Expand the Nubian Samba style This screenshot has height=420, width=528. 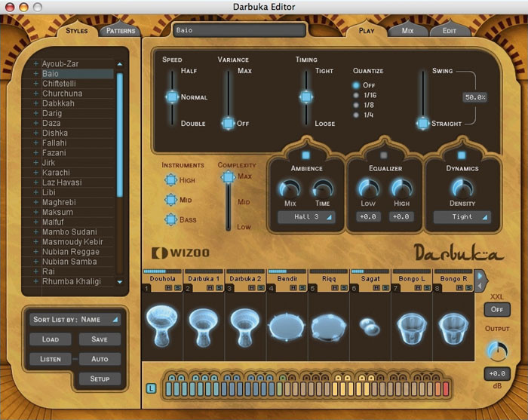pos(35,262)
